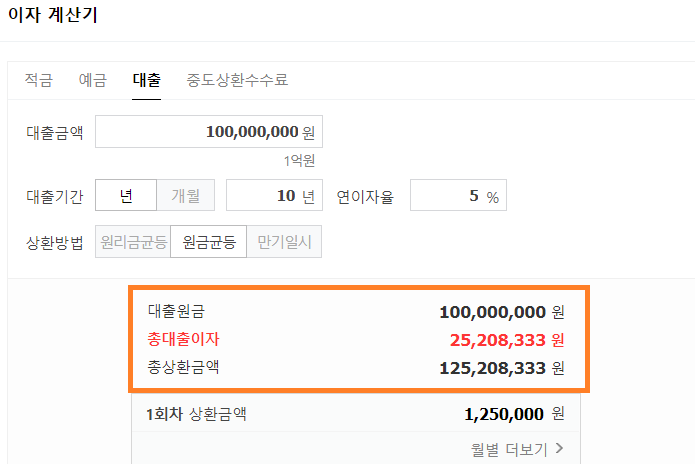Click the 총대출이자 25,208,333 원 value
695x464 pixels.
point(507,340)
